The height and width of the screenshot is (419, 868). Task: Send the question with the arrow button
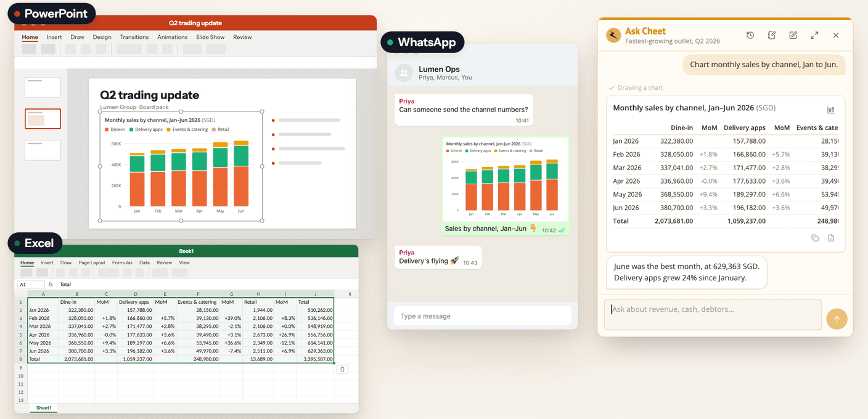coord(837,319)
